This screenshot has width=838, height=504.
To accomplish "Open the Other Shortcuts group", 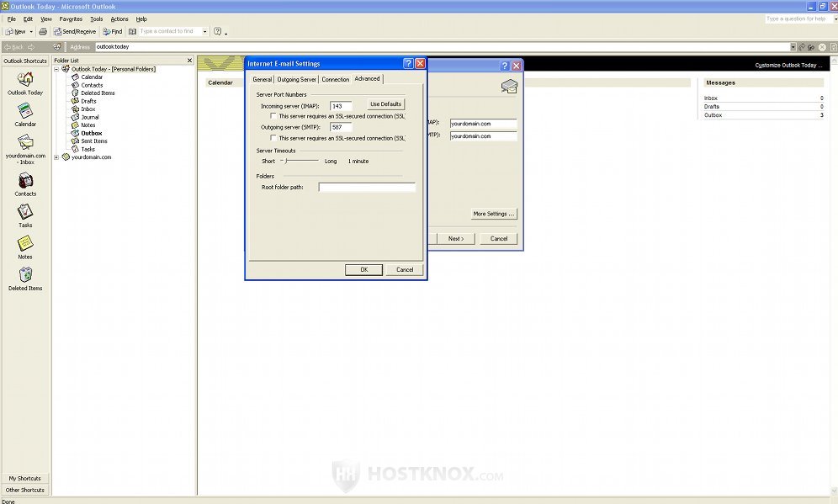I will pyautogui.click(x=24, y=490).
